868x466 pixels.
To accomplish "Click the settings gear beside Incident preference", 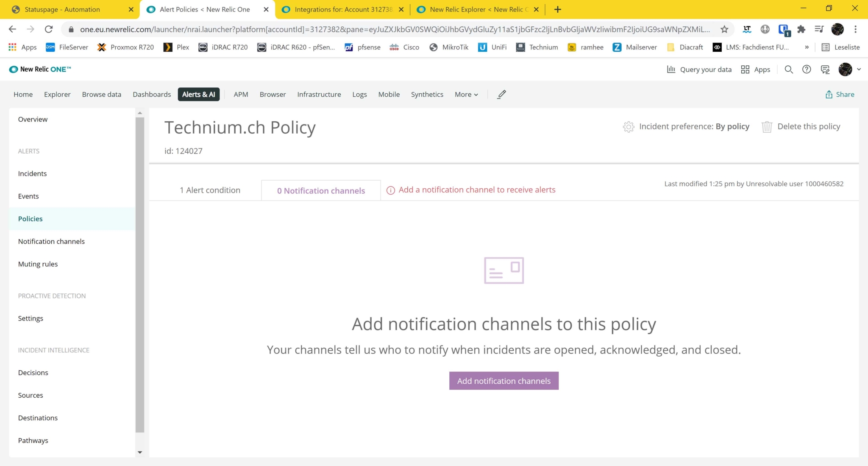I will click(628, 126).
